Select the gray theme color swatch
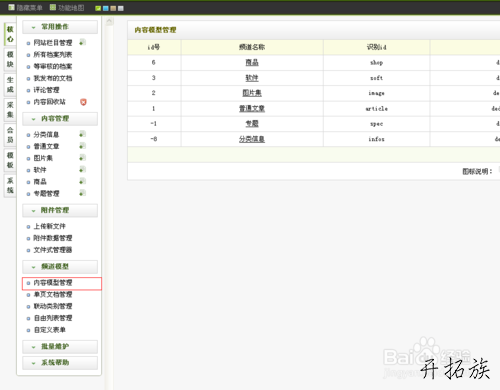 coord(121,8)
